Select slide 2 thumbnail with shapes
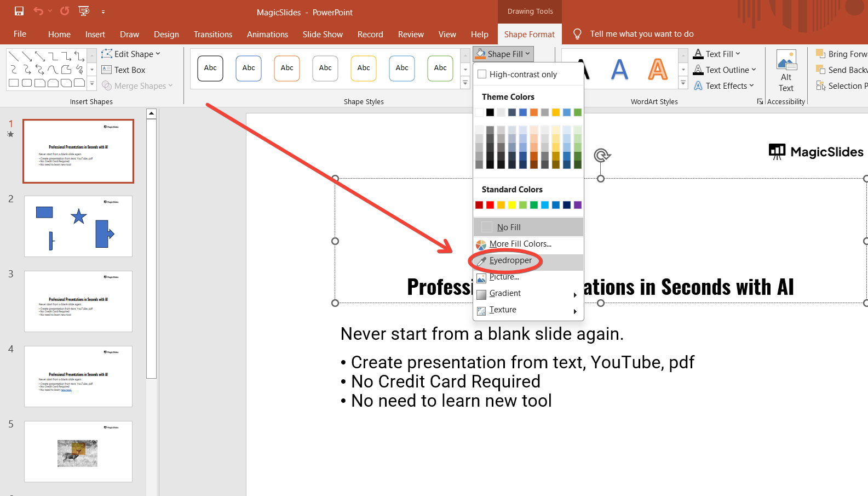The height and width of the screenshot is (496, 868). [x=78, y=226]
